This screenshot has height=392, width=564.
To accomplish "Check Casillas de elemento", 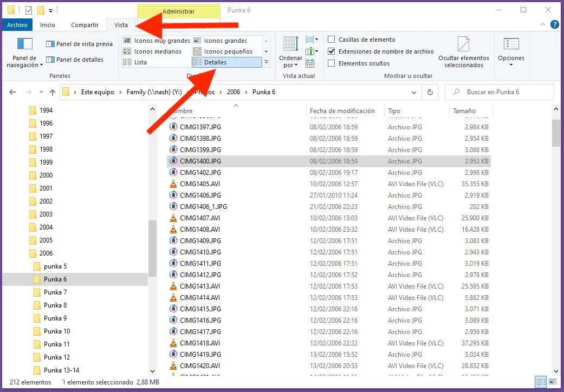I will pos(331,40).
